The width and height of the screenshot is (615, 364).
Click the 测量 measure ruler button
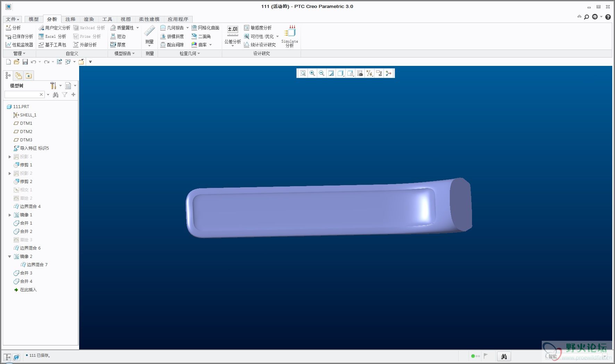point(150,36)
